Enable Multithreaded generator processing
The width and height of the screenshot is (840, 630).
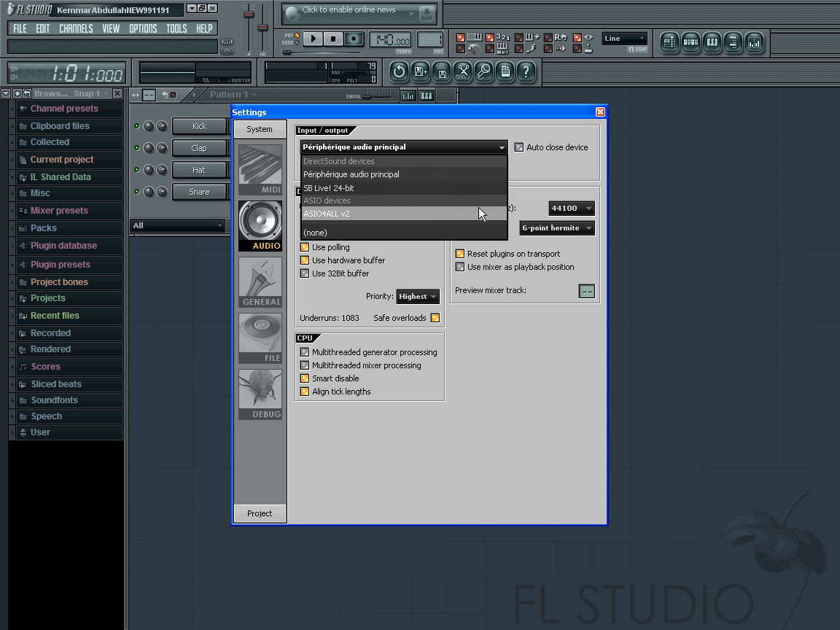point(305,352)
